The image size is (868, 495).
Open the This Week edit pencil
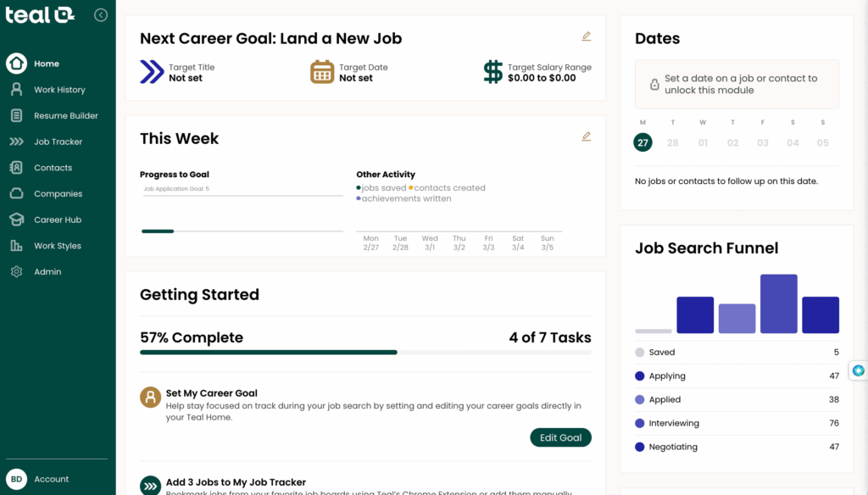point(586,136)
